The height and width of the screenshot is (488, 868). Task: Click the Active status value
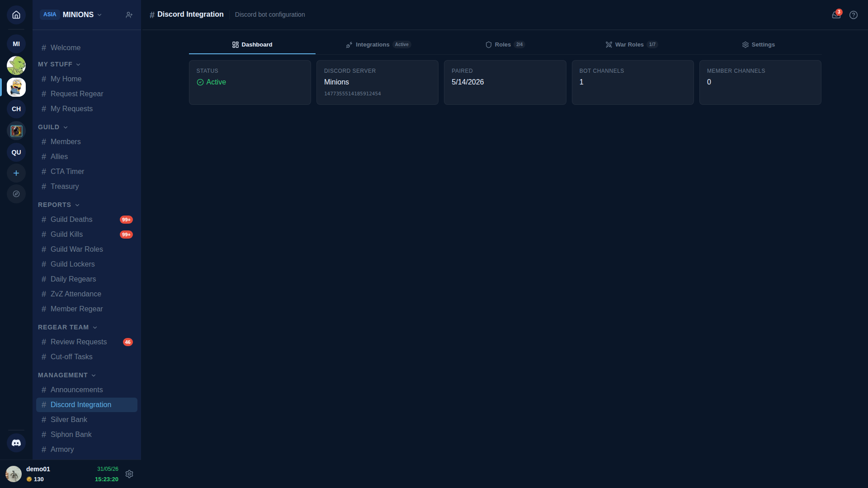point(211,82)
